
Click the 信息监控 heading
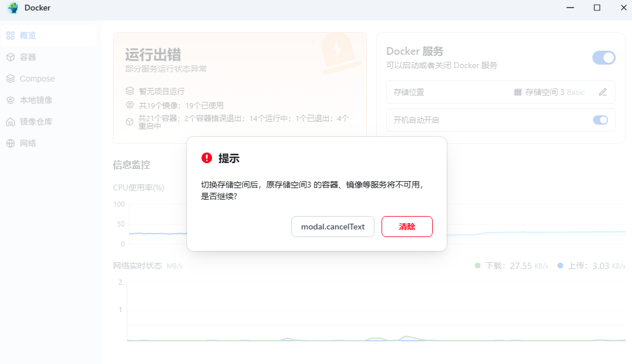tap(132, 164)
